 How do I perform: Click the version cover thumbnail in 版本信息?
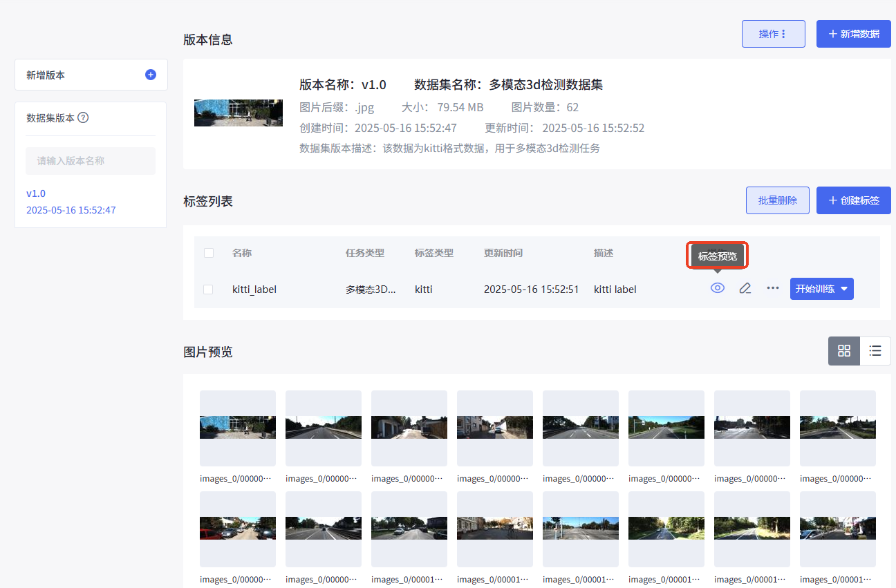point(239,113)
